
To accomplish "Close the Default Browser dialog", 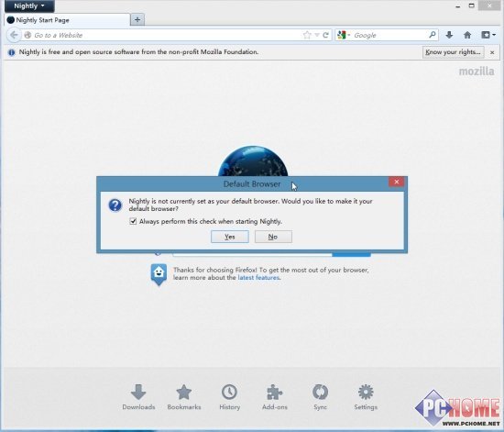I will pyautogui.click(x=396, y=182).
